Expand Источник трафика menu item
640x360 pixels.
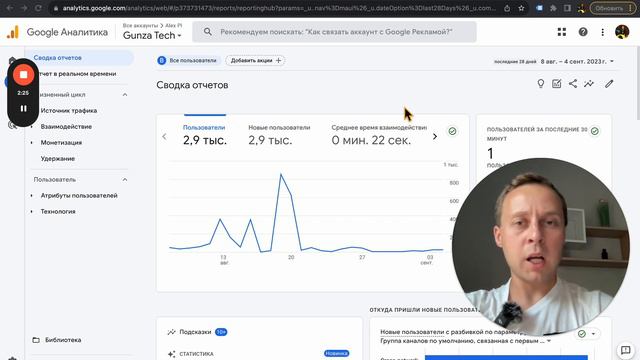click(x=69, y=111)
